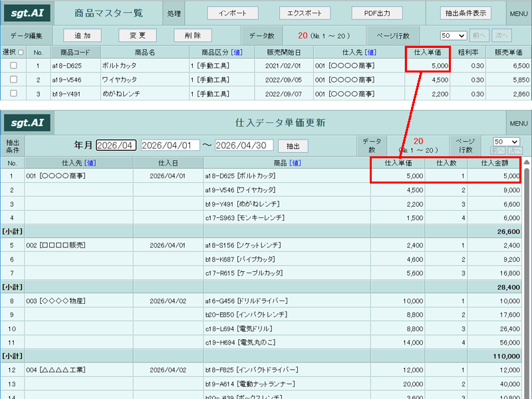Click the [値] link in product master 仕入先 header

pyautogui.click(x=370, y=53)
